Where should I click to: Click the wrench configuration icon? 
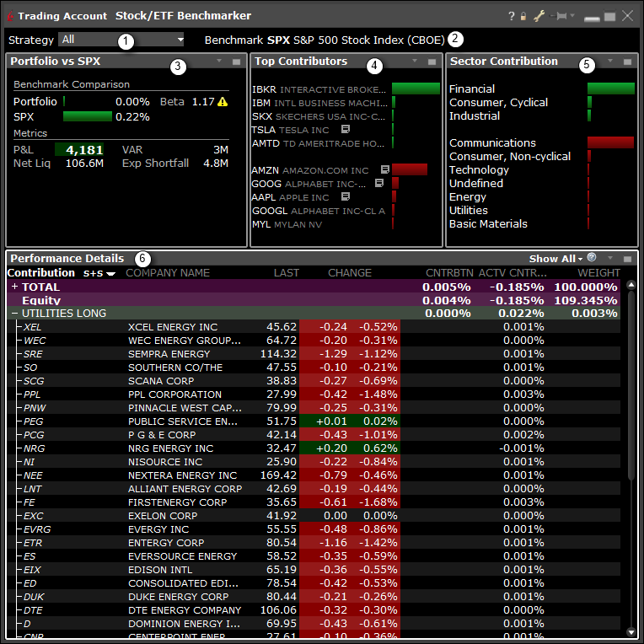click(537, 16)
